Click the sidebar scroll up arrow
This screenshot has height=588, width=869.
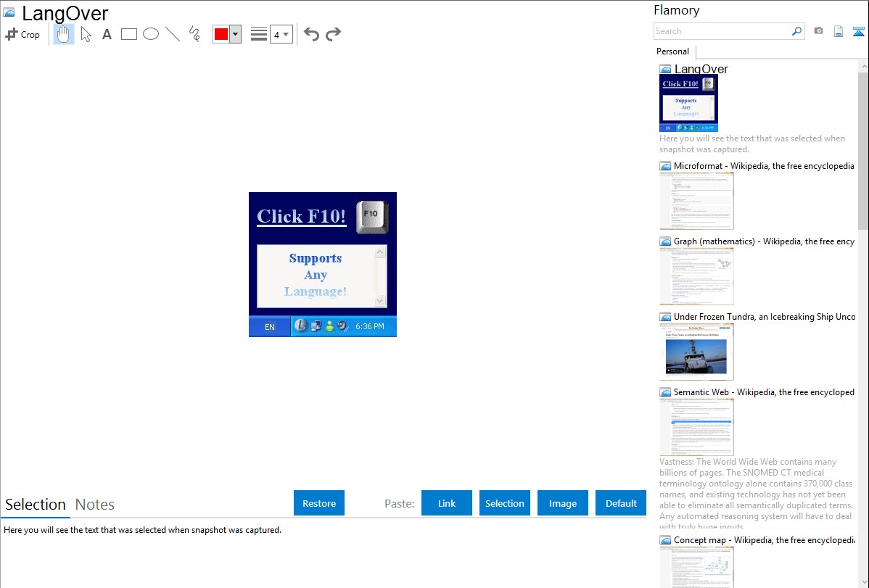pyautogui.click(x=863, y=66)
